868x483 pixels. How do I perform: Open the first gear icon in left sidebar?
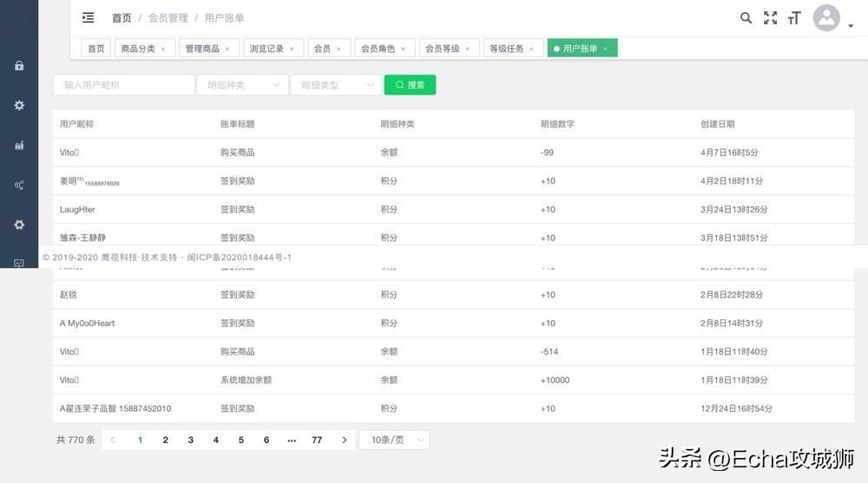(19, 105)
